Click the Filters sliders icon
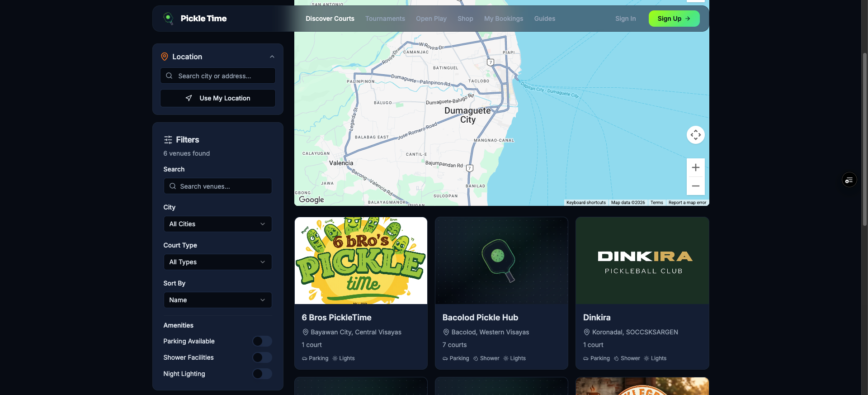 168,140
